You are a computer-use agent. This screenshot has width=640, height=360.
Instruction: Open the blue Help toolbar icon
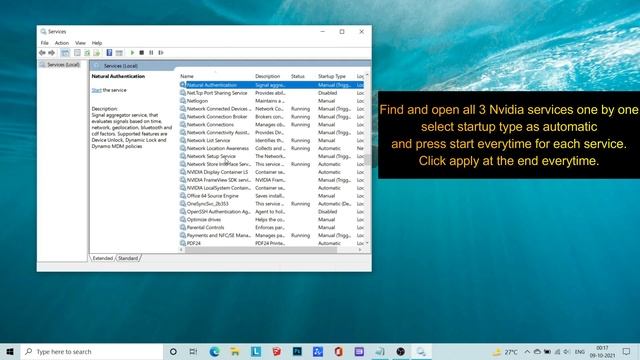109,53
